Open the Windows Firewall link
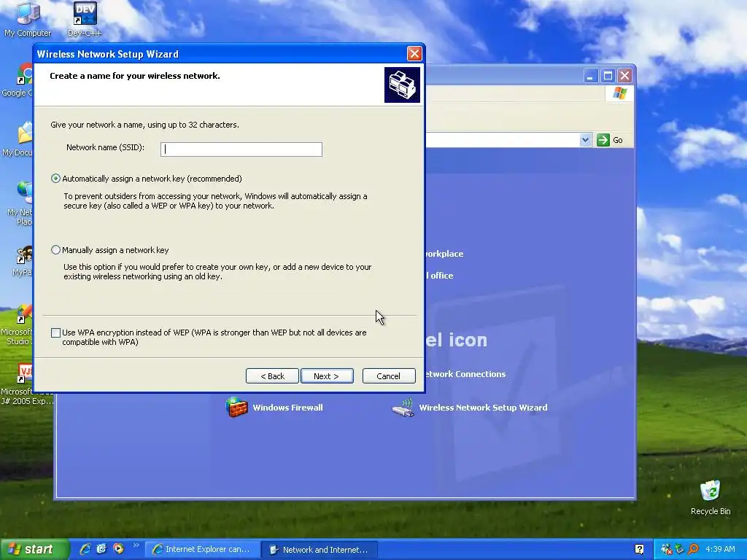This screenshot has height=560, width=747. 287,408
